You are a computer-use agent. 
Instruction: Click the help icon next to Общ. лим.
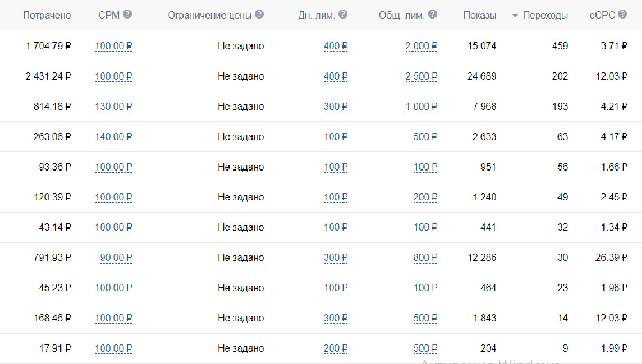[432, 14]
